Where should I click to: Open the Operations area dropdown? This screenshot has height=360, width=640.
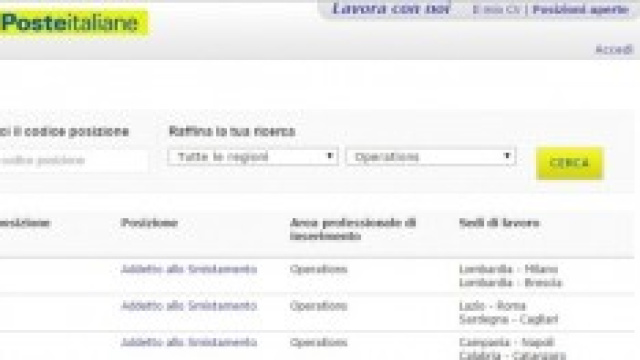coord(431,157)
